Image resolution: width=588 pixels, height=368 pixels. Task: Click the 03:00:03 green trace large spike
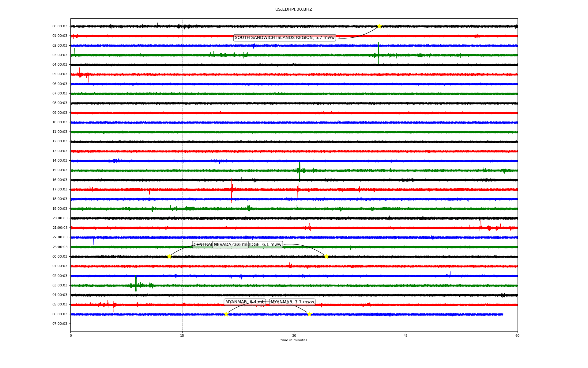pos(378,54)
